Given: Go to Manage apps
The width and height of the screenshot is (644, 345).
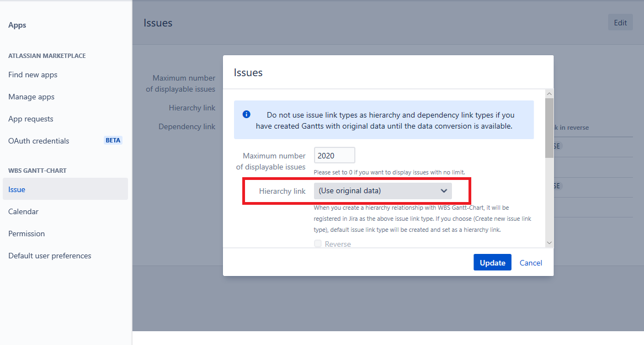Looking at the screenshot, I should 31,97.
